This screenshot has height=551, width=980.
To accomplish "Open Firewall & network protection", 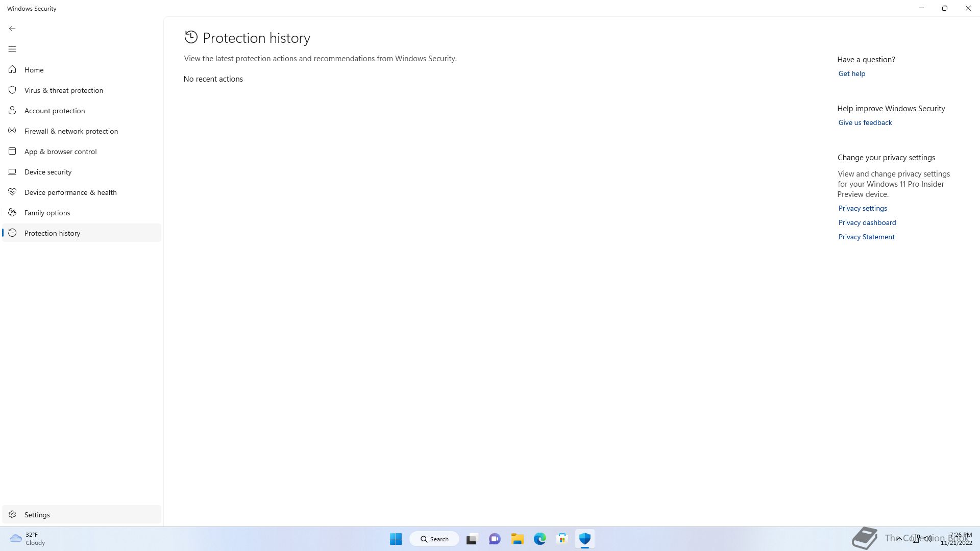I will [x=82, y=131].
